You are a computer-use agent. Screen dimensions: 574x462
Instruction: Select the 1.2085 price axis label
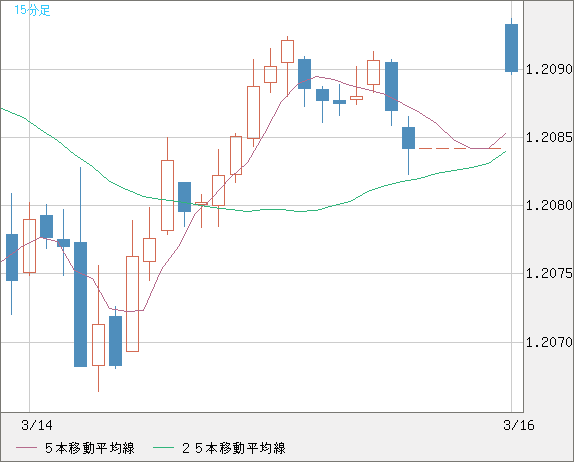point(549,137)
